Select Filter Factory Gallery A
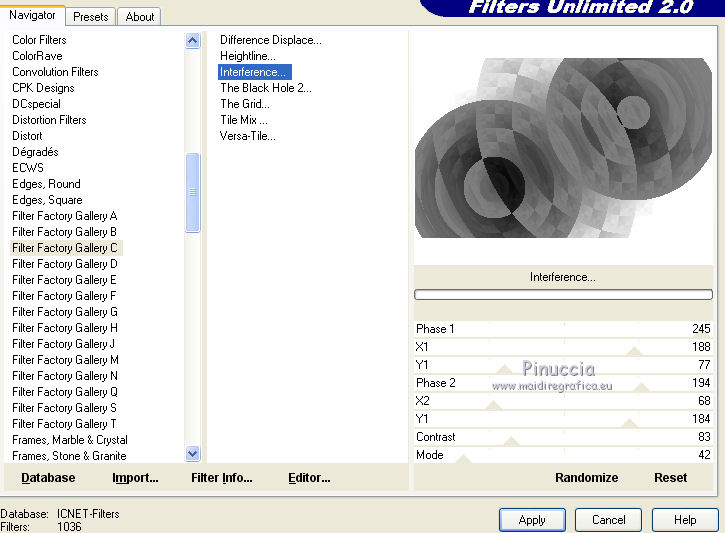This screenshot has height=533, width=725. click(x=64, y=216)
